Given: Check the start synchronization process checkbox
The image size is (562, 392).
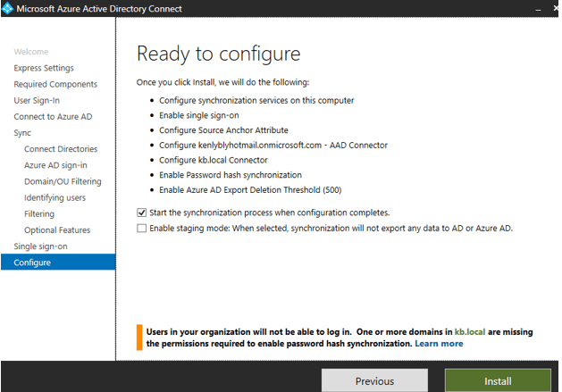Looking at the screenshot, I should 142,213.
